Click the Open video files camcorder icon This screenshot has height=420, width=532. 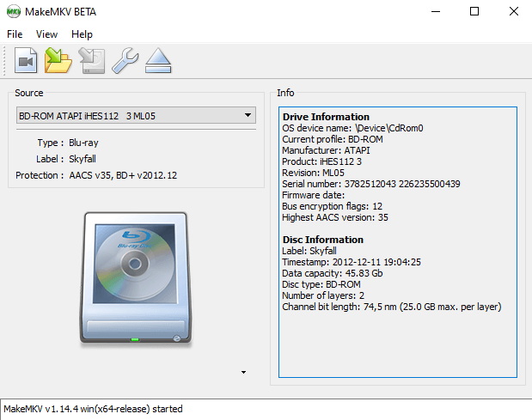click(x=26, y=61)
